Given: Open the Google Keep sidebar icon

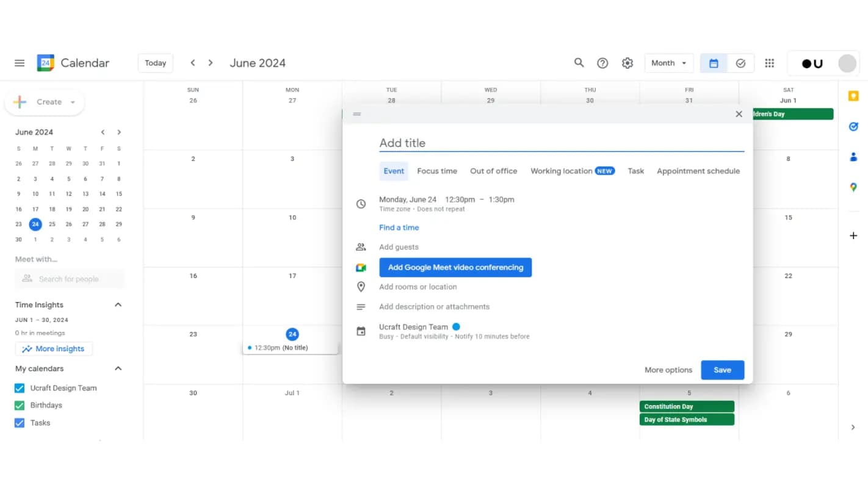Looking at the screenshot, I should point(853,96).
